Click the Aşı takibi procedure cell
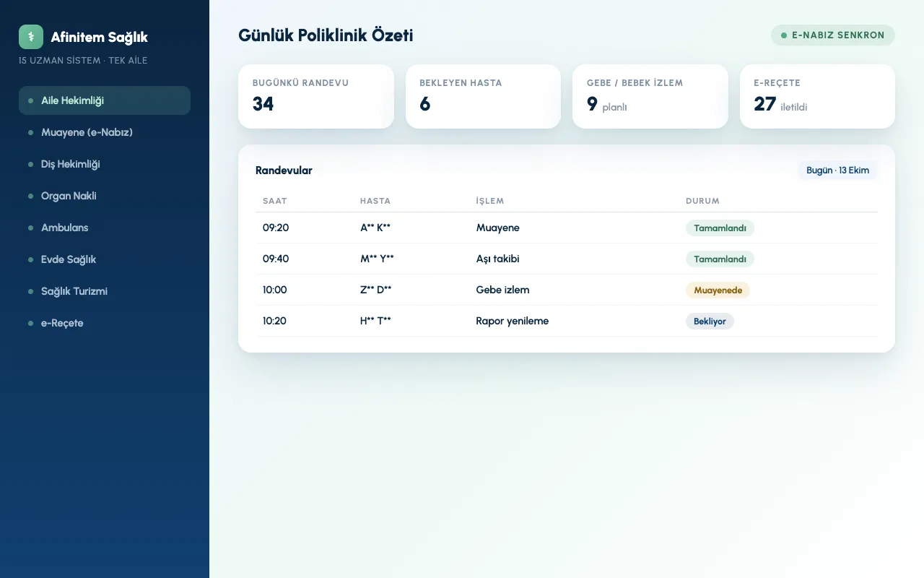This screenshot has height=578, width=924. (498, 259)
